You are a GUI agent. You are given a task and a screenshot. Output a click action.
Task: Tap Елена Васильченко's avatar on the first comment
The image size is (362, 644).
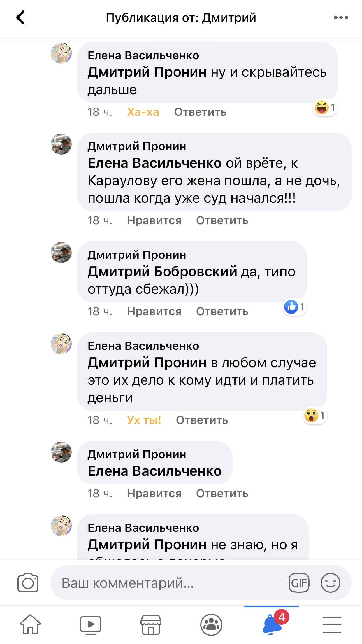pyautogui.click(x=61, y=53)
